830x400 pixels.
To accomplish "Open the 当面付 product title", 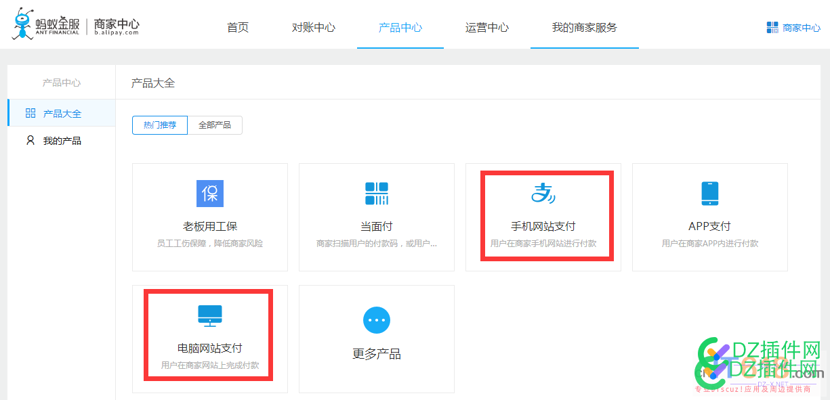I will (x=376, y=226).
